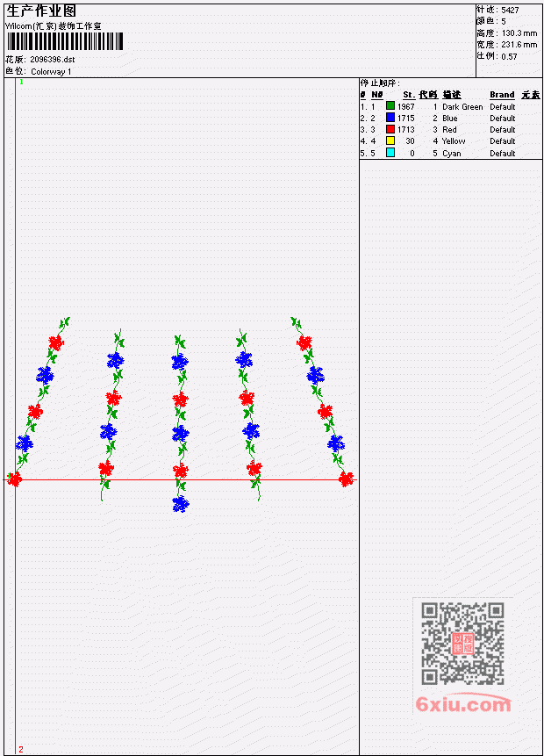Screen dimensions: 544x756
Task: Click the stitch count value 5427
Action: (x=510, y=11)
